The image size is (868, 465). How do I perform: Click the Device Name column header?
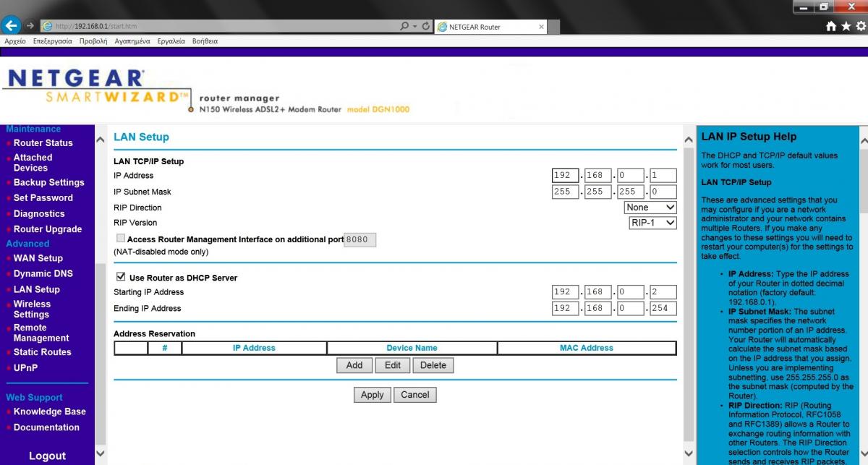[412, 348]
